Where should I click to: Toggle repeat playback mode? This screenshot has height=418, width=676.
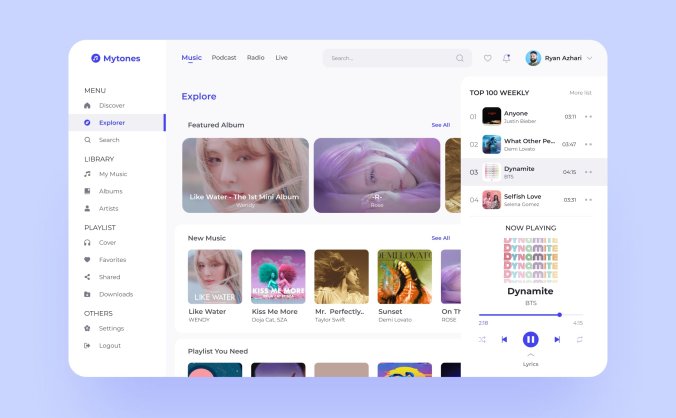coord(580,339)
